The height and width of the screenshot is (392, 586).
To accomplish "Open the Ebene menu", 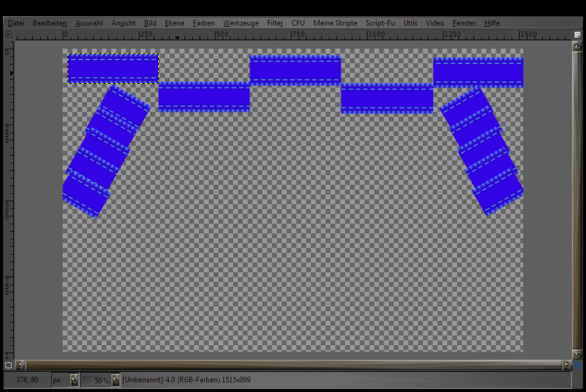I will (x=174, y=23).
